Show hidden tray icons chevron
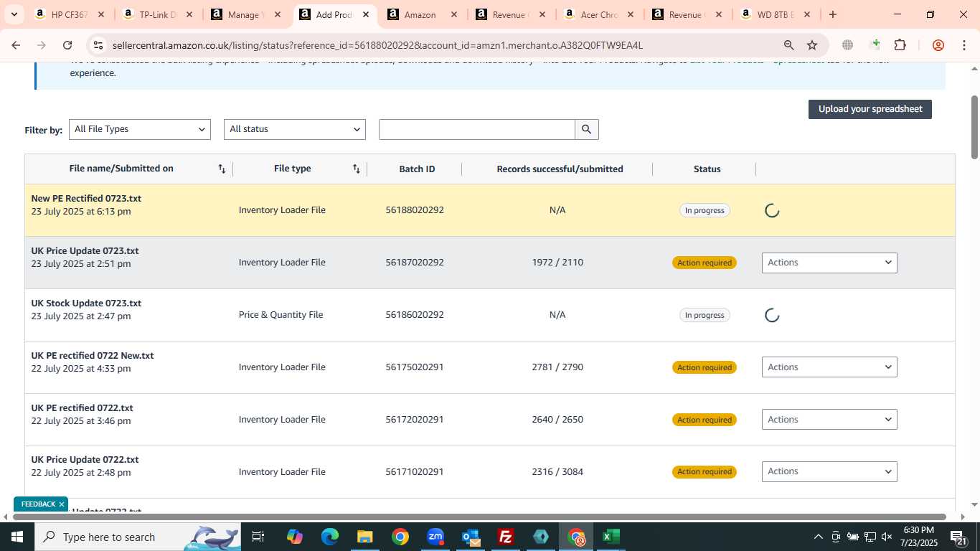The height and width of the screenshot is (551, 980). click(819, 537)
